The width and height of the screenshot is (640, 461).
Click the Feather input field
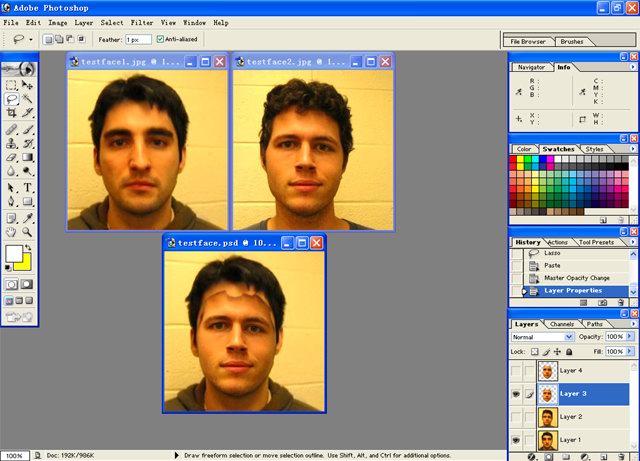click(137, 39)
